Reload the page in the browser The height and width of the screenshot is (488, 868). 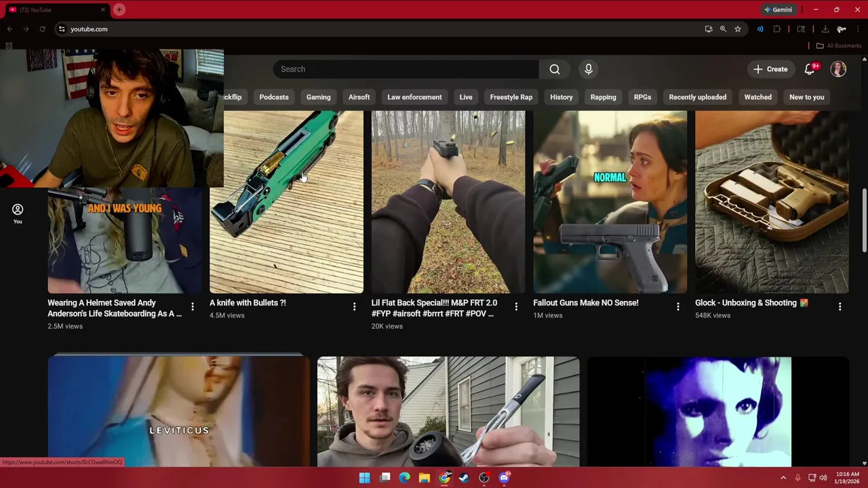42,29
